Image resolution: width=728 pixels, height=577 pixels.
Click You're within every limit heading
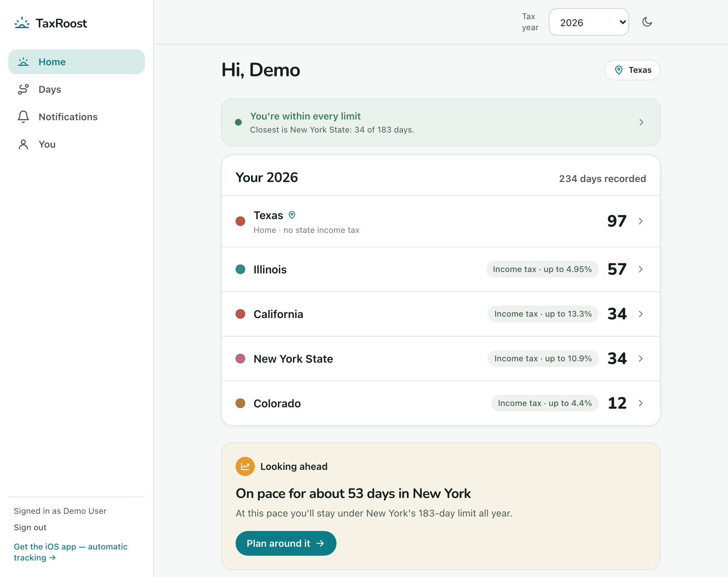click(305, 116)
